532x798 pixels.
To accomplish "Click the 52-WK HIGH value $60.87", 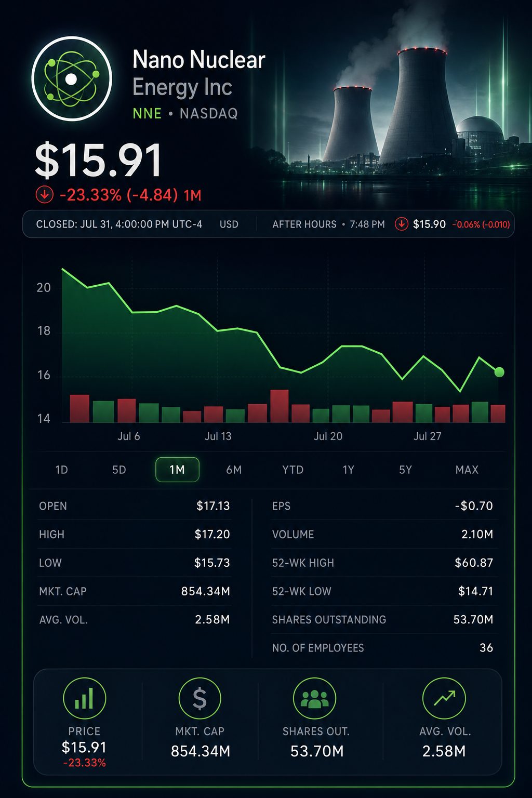I will 474,563.
